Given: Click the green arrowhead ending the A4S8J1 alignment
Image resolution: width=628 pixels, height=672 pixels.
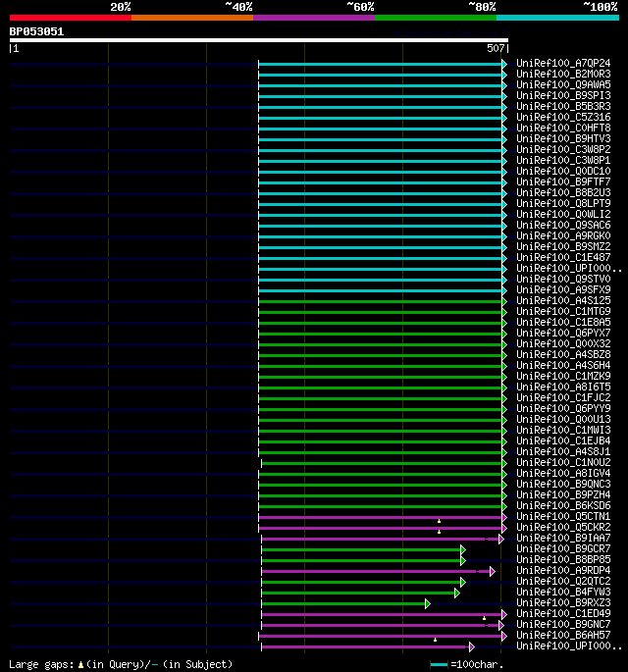Looking at the screenshot, I should (x=504, y=452).
